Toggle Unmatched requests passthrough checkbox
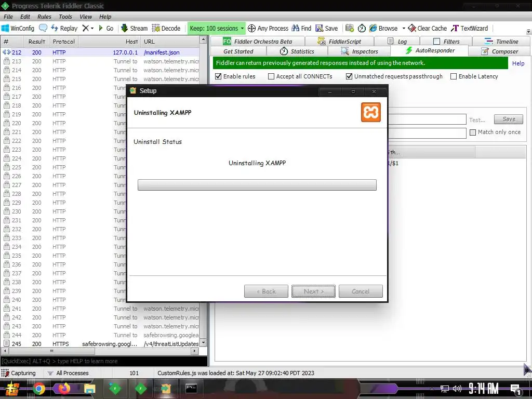532x399 pixels. click(x=349, y=76)
